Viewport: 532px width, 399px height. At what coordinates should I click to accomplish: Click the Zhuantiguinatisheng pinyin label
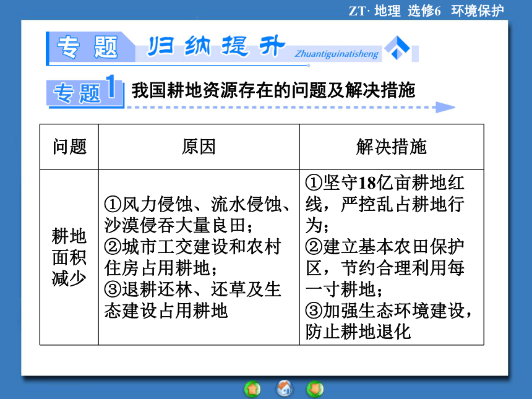[337, 54]
